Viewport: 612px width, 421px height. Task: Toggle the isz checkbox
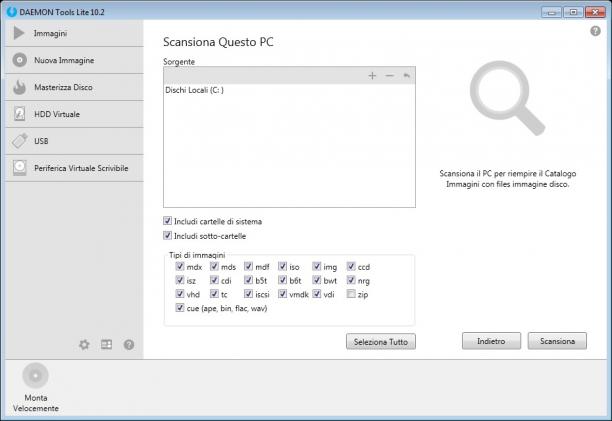[180, 280]
